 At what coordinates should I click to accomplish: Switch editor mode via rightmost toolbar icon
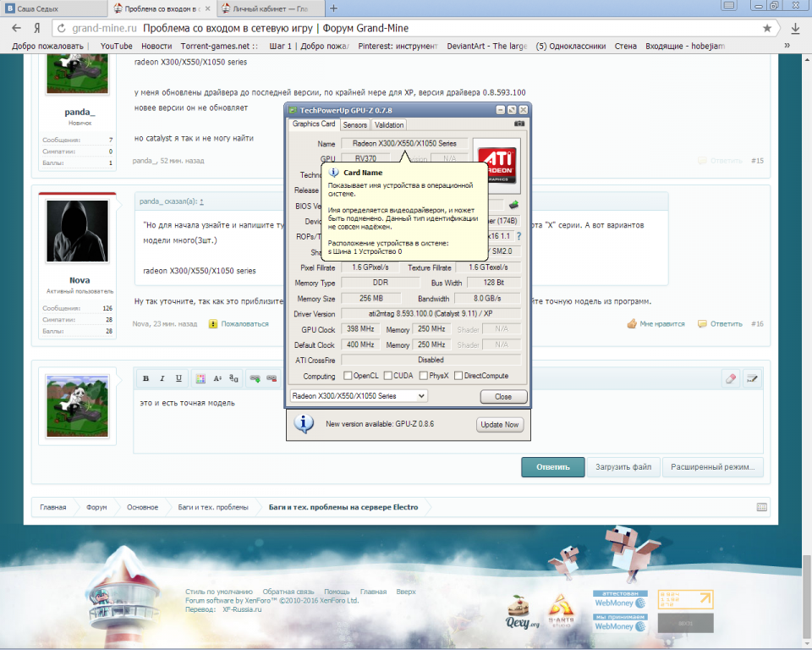(x=753, y=379)
